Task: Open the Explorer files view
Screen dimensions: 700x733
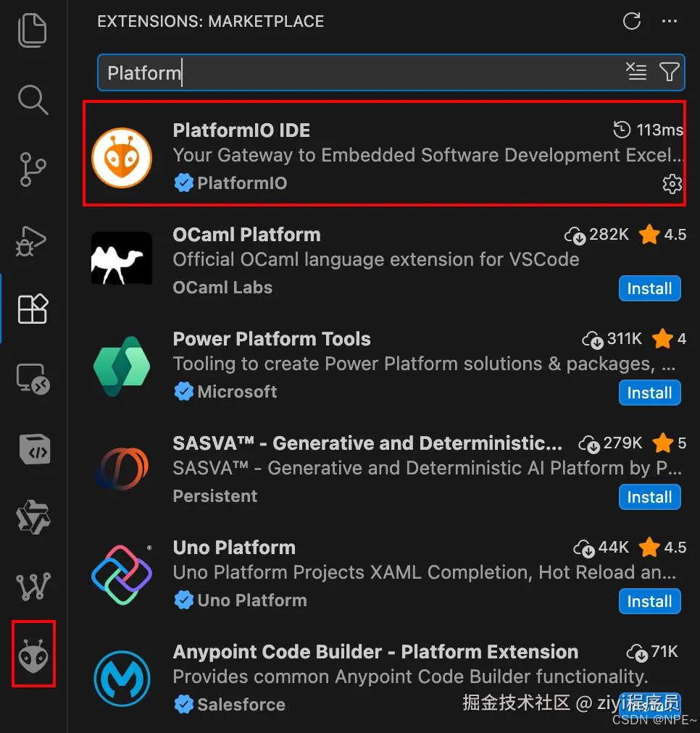Action: tap(33, 31)
